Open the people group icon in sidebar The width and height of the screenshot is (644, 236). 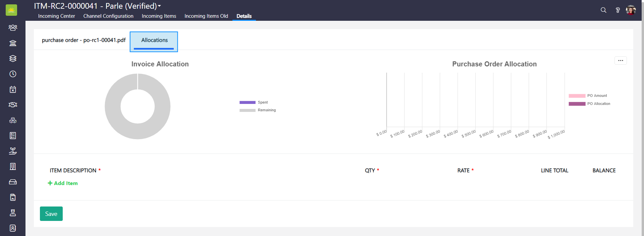tap(13, 27)
